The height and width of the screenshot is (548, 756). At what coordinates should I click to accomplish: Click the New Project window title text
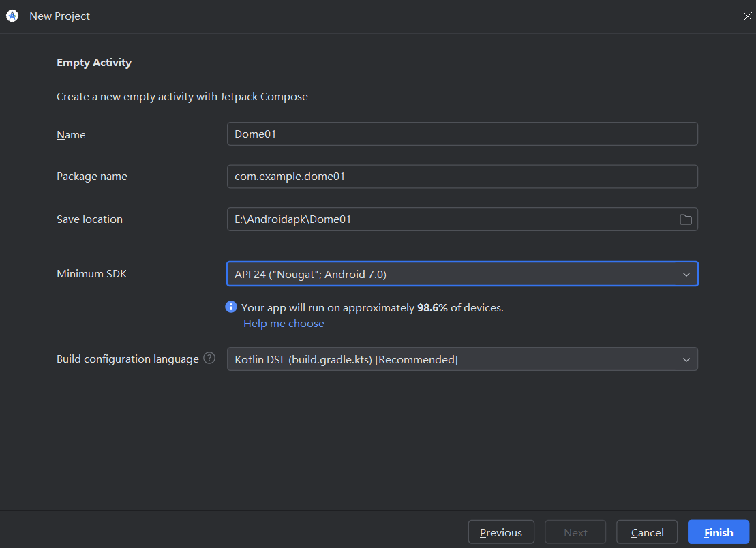tap(59, 16)
